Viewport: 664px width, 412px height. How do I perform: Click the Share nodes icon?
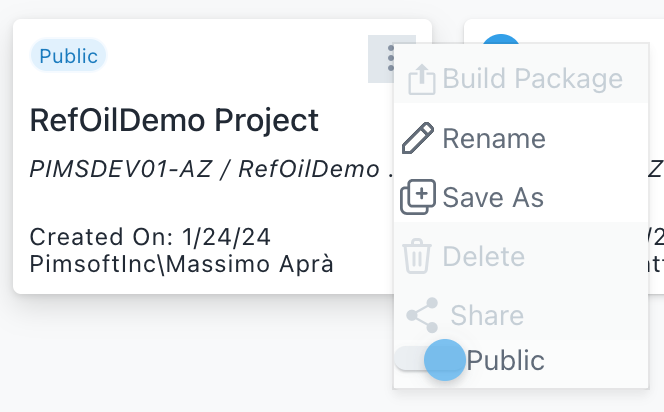[x=421, y=316]
